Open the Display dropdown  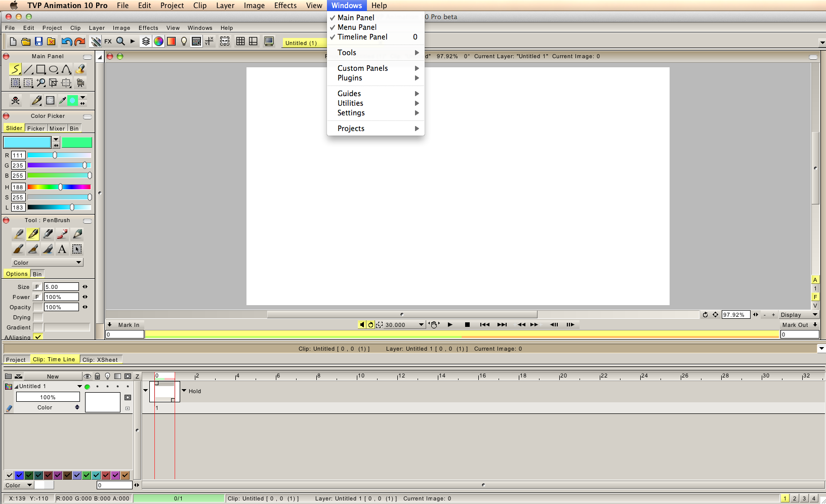point(799,315)
